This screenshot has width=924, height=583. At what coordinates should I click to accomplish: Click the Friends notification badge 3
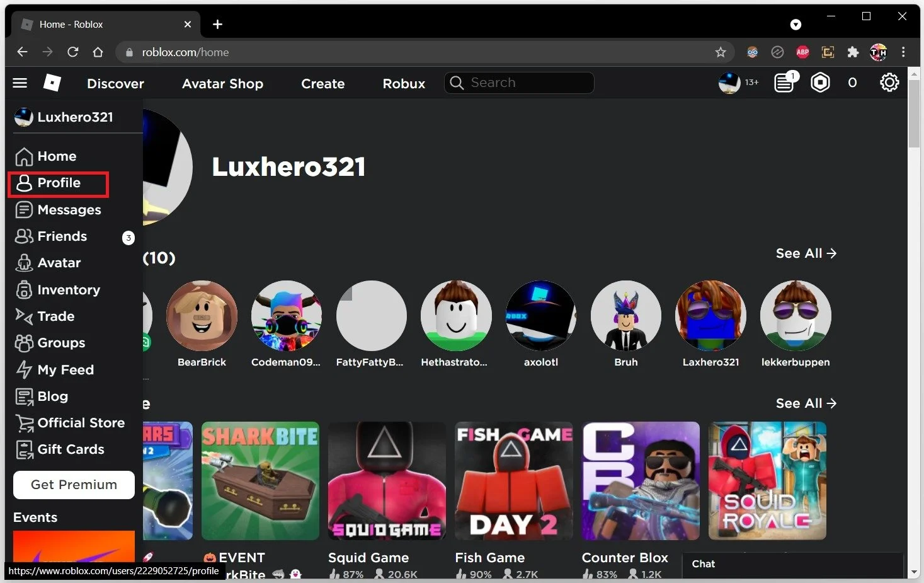coord(128,238)
